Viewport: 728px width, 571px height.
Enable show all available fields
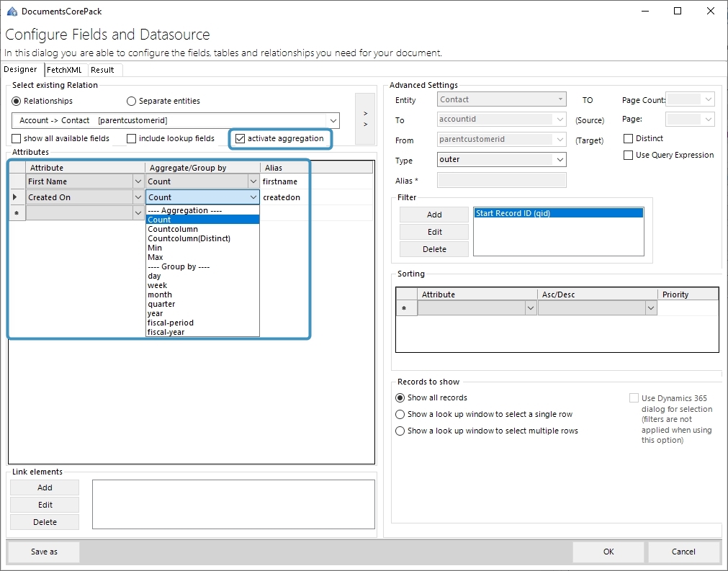click(16, 138)
